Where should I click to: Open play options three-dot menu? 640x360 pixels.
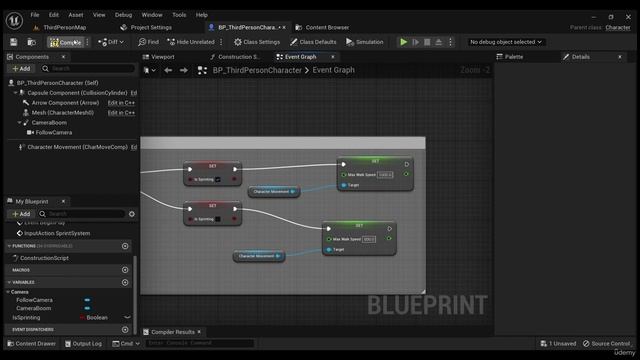[x=451, y=42]
